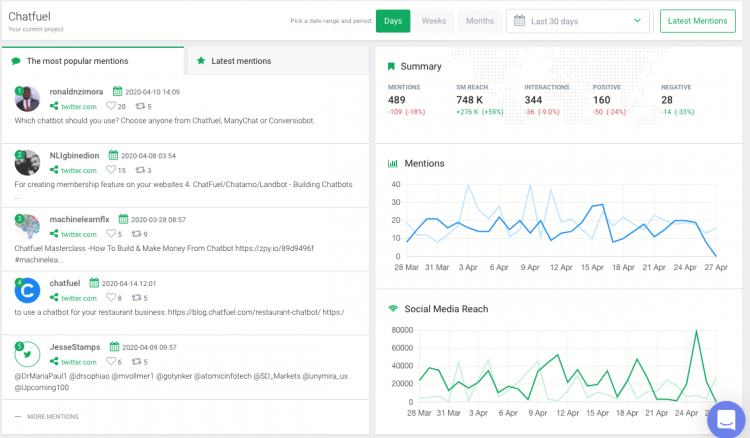Expand MORE MENTIONS at the list bottom

tap(47, 416)
